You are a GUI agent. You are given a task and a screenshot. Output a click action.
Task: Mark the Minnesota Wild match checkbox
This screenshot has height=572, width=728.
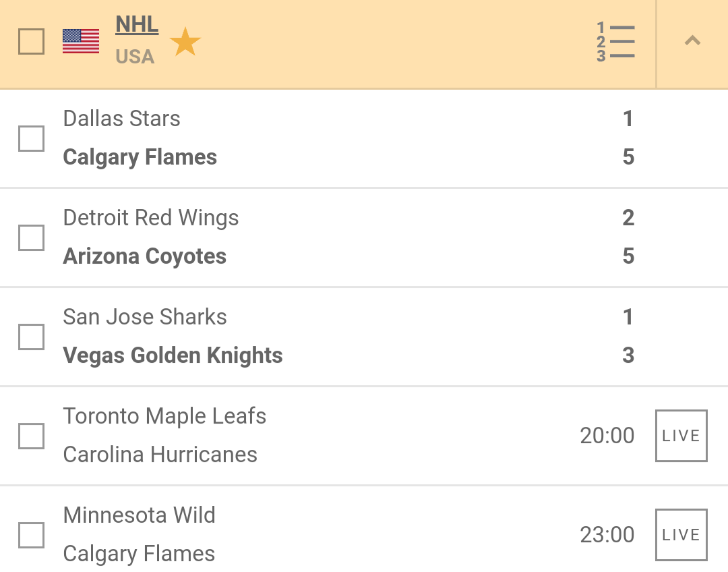(x=31, y=535)
